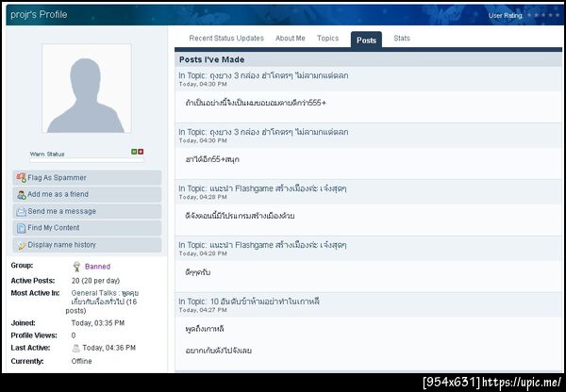This screenshot has width=566, height=392.
Task: Click the Display name history pencil icon
Action: [x=22, y=245]
